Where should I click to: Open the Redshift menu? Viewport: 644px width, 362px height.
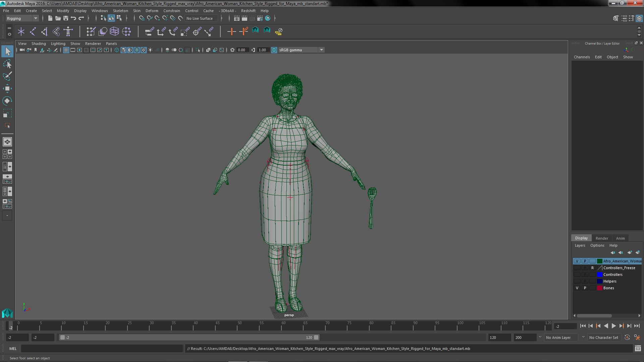248,11
